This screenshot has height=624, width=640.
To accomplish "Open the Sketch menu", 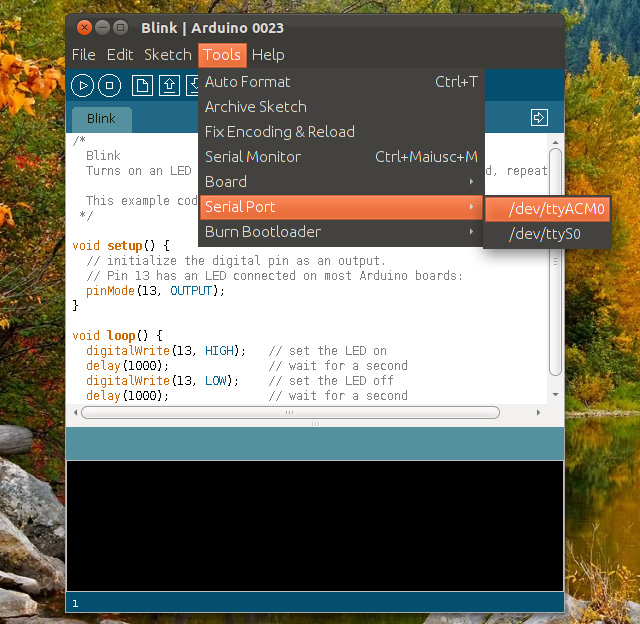I will (167, 55).
